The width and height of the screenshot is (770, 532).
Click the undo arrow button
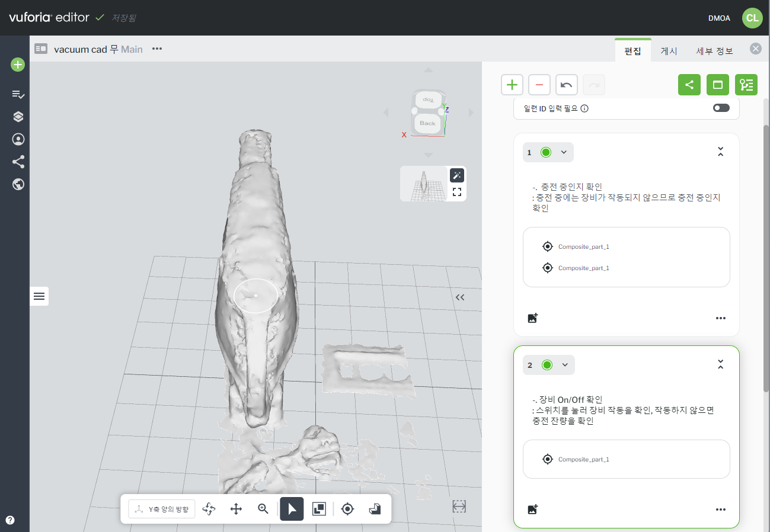[566, 85]
